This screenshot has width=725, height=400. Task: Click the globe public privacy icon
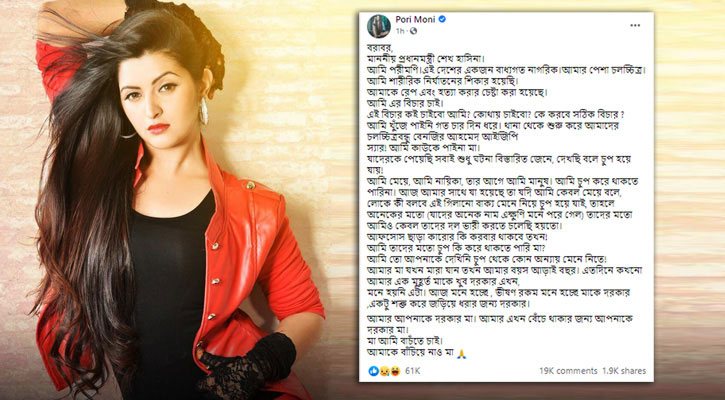(413, 31)
